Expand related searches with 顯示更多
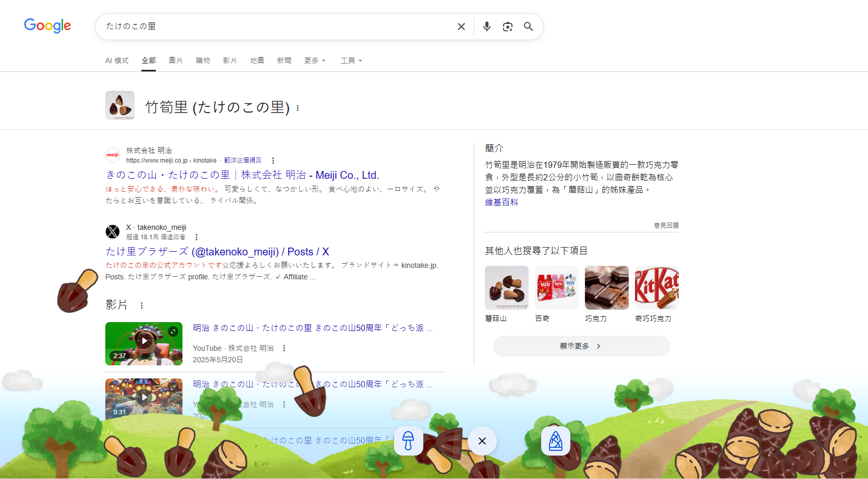This screenshot has height=479, width=868. (581, 346)
